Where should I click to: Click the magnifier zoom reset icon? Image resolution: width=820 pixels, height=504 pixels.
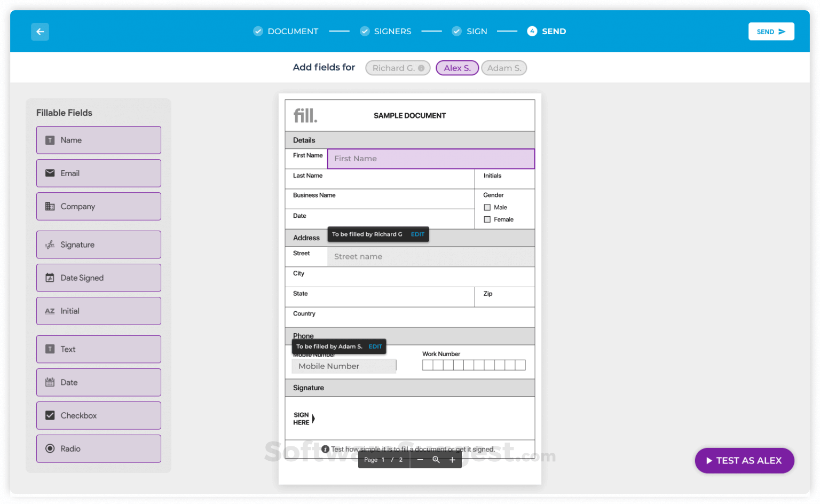(x=436, y=460)
